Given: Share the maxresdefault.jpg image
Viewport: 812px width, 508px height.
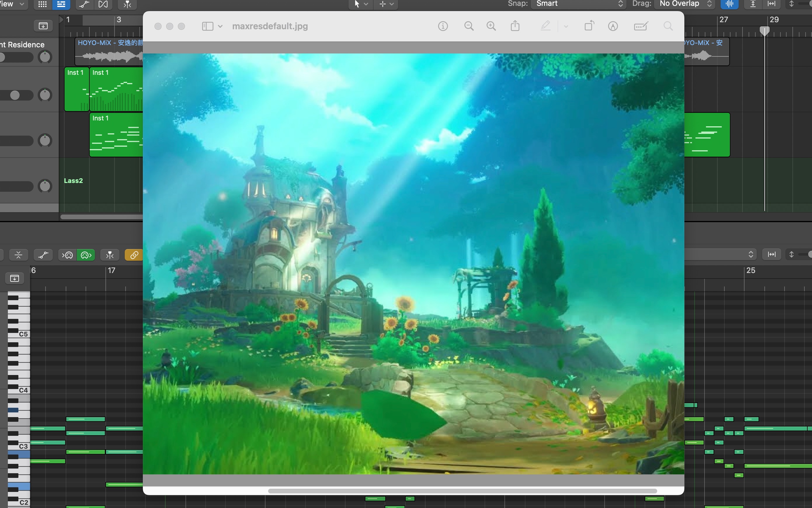Looking at the screenshot, I should pos(515,26).
